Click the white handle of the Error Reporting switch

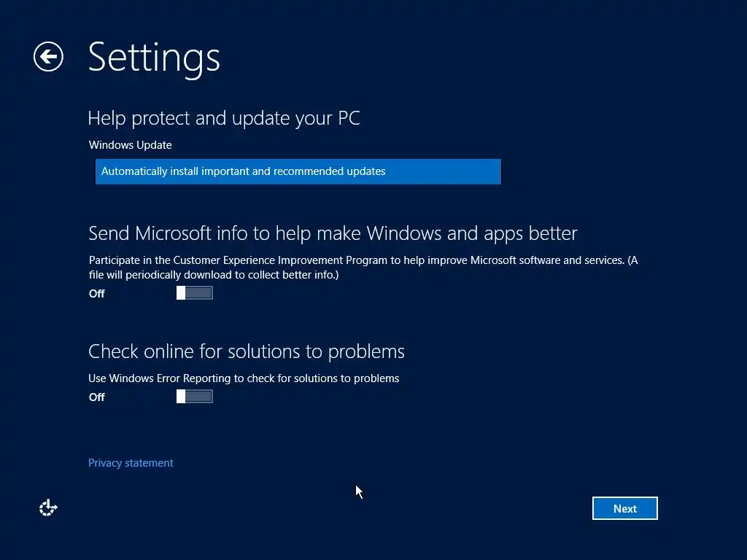point(181,397)
